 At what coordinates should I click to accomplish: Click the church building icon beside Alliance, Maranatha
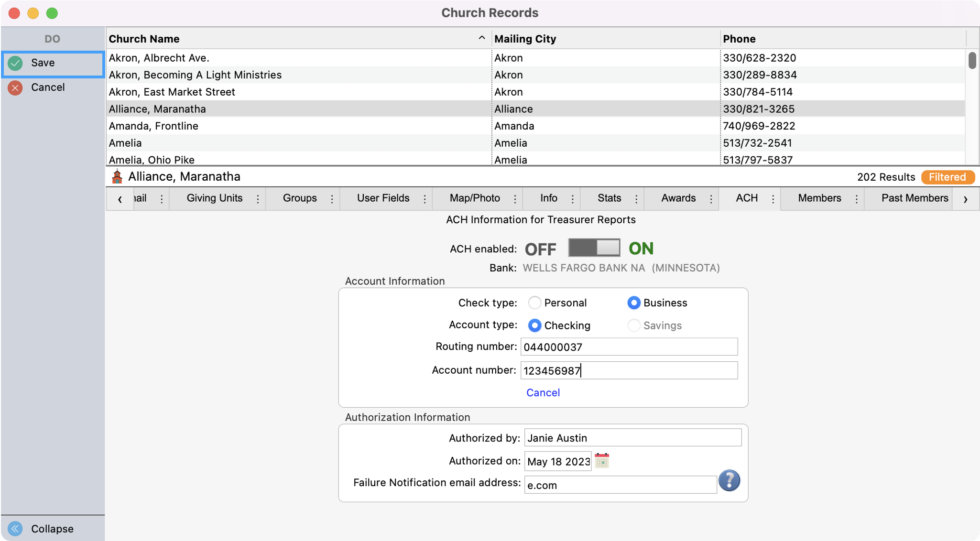(117, 176)
